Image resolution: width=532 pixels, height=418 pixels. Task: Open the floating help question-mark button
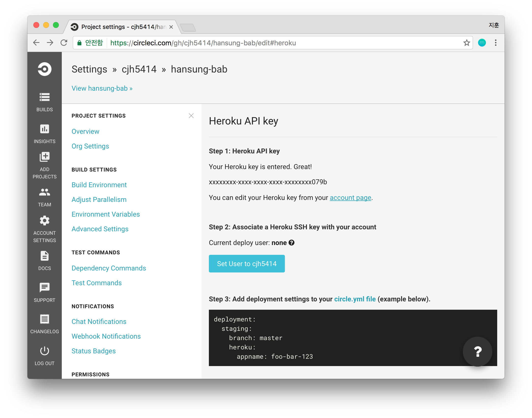pos(477,352)
